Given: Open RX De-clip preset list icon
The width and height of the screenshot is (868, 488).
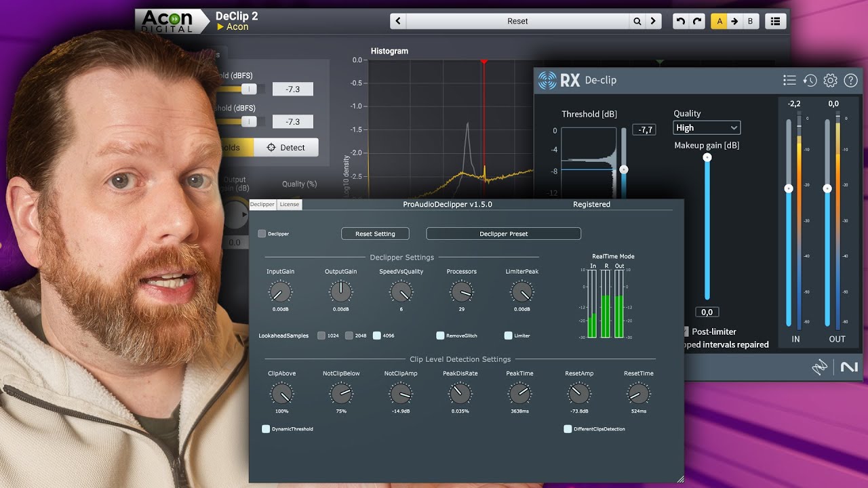Looking at the screenshot, I should point(789,80).
